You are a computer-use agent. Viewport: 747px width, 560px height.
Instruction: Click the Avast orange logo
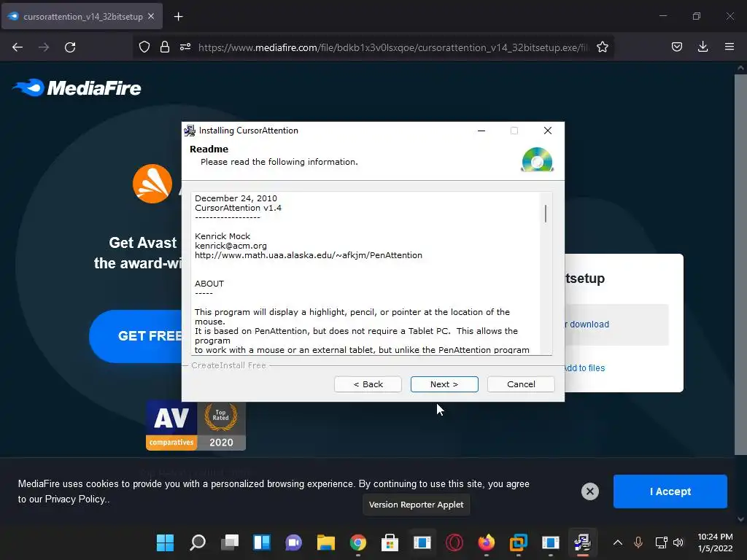click(x=152, y=184)
